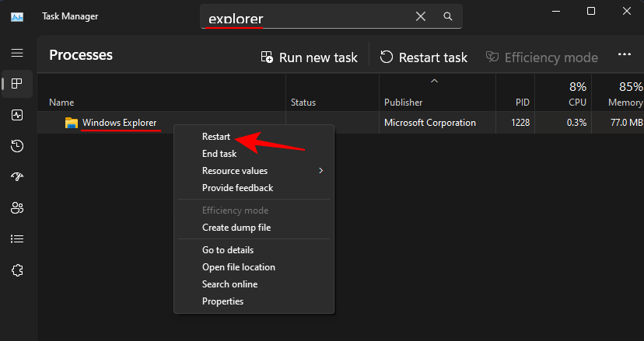The image size is (644, 341).
Task: Select End task in the context menu
Action: click(219, 154)
